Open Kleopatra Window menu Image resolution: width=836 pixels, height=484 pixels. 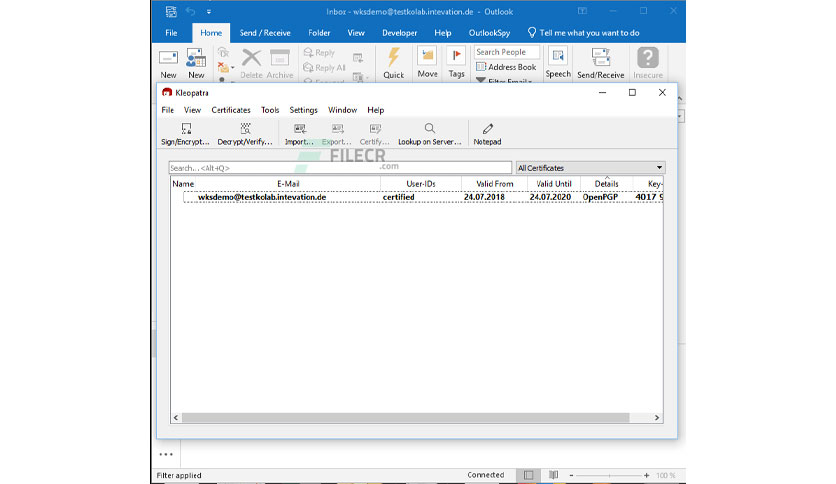[342, 110]
